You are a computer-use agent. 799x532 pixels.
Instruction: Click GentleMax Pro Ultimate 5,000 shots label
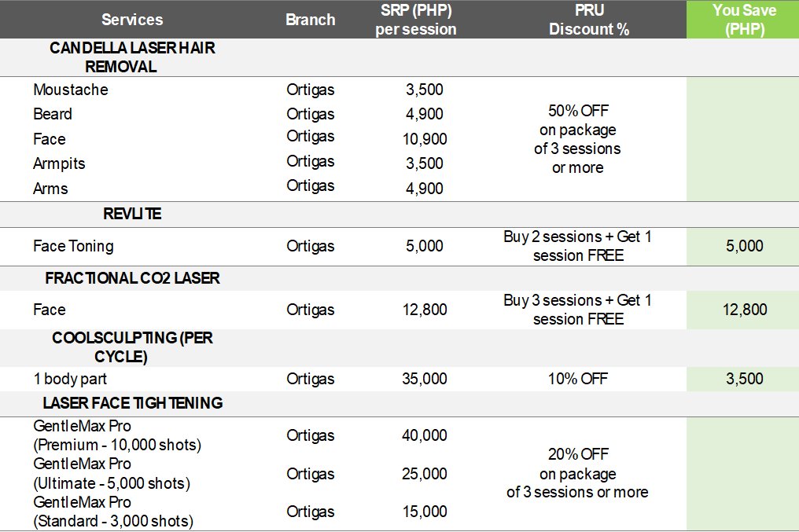(x=112, y=474)
